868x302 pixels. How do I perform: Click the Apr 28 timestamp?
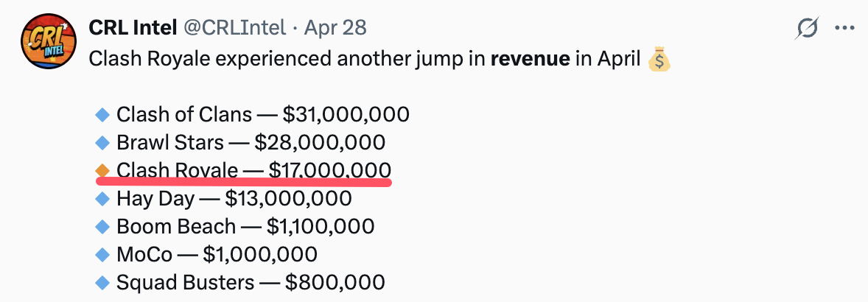coord(335,27)
